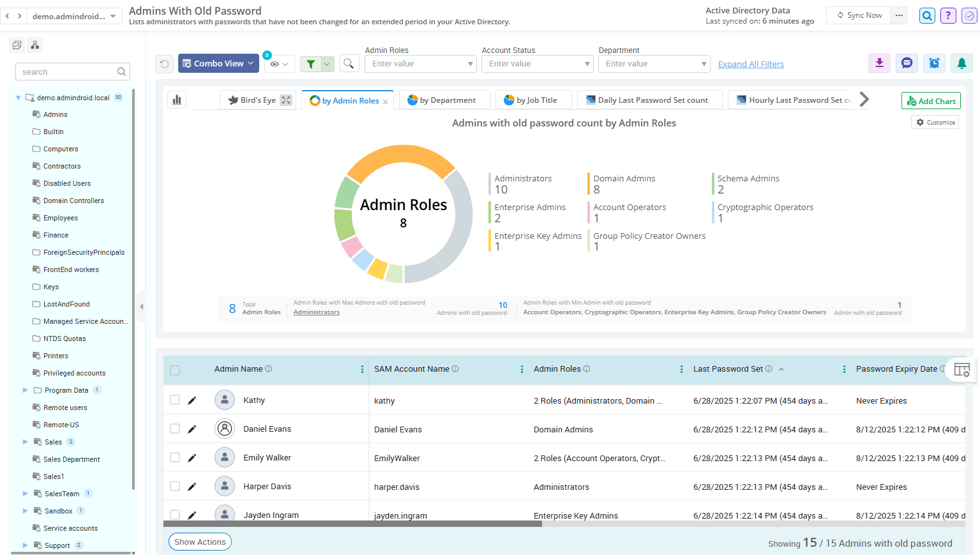
Task: Go back with the left arrow
Action: pyautogui.click(x=8, y=16)
